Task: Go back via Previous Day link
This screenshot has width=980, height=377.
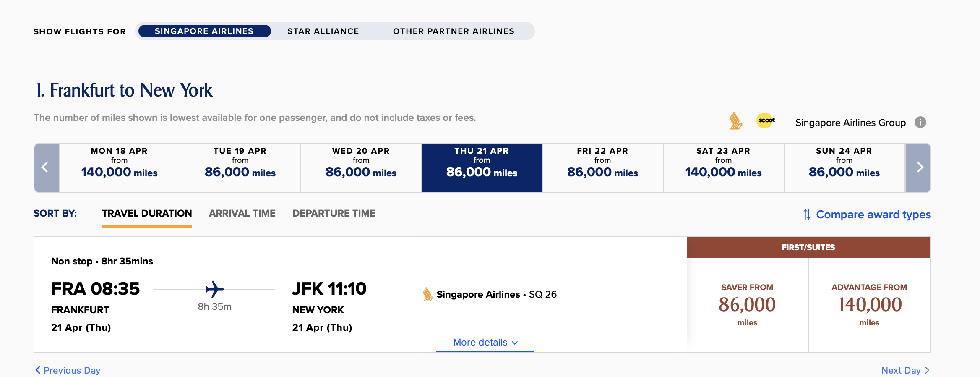Action: (x=68, y=370)
